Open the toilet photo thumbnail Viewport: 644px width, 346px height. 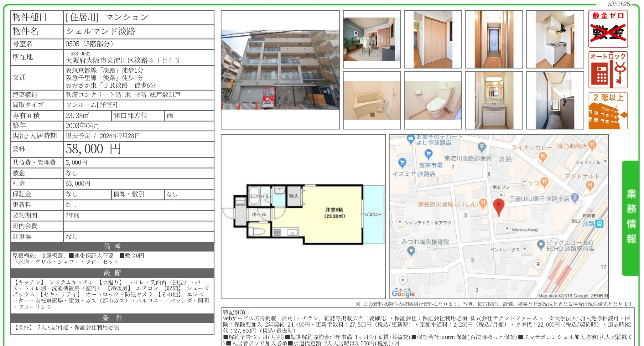pyautogui.click(x=433, y=100)
